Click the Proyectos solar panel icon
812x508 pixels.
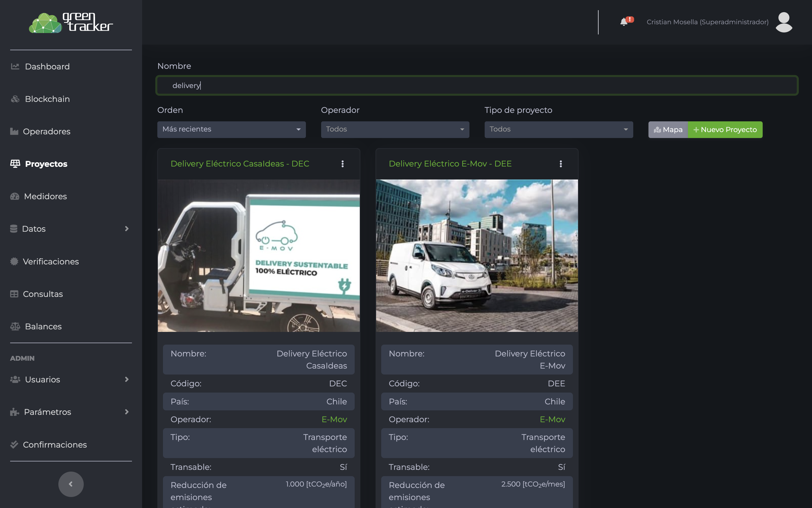click(15, 164)
